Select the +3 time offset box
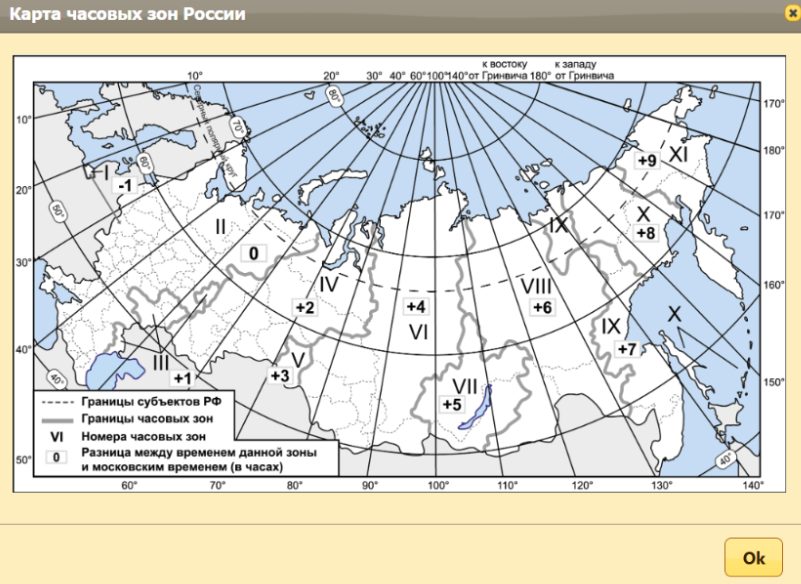Viewport: 801px width, 584px height. pyautogui.click(x=280, y=375)
